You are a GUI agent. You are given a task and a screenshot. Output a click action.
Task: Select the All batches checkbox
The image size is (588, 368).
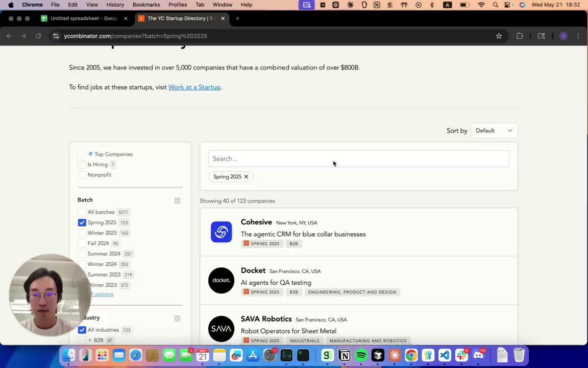[82, 212]
